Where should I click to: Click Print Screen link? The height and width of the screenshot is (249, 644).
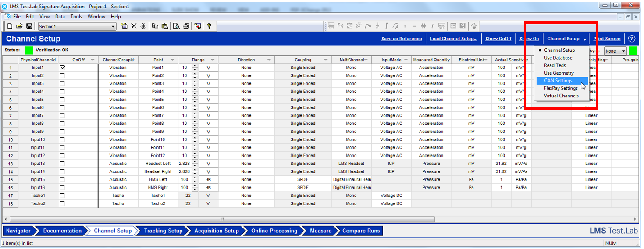click(607, 39)
